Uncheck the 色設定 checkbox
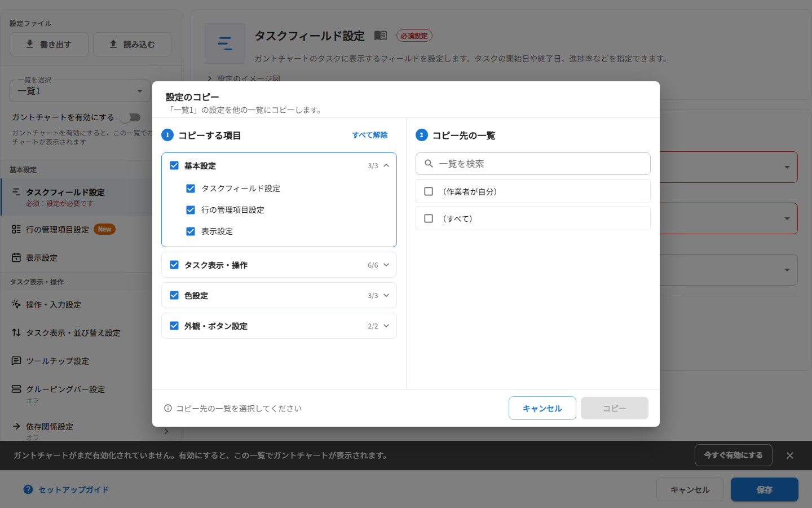 click(x=174, y=295)
